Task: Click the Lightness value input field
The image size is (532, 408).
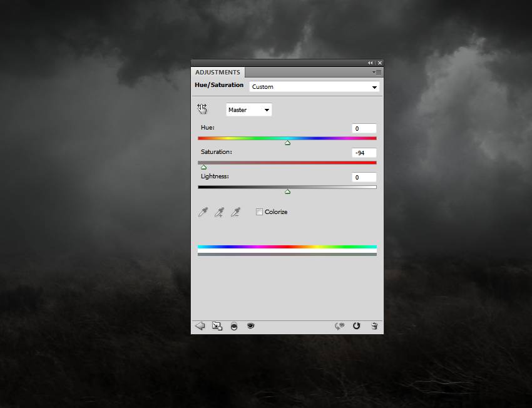Action: click(364, 177)
